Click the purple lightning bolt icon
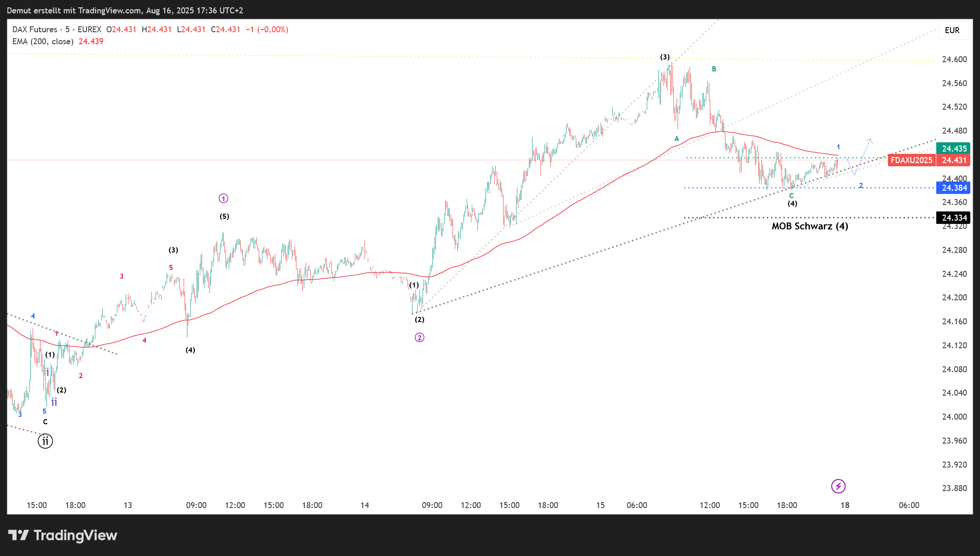Viewport: 980px width, 556px height. click(838, 486)
